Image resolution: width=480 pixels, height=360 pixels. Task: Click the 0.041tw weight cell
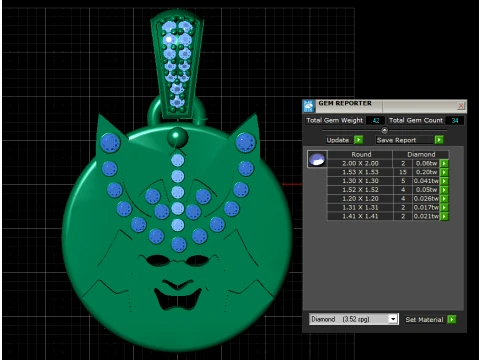point(426,181)
